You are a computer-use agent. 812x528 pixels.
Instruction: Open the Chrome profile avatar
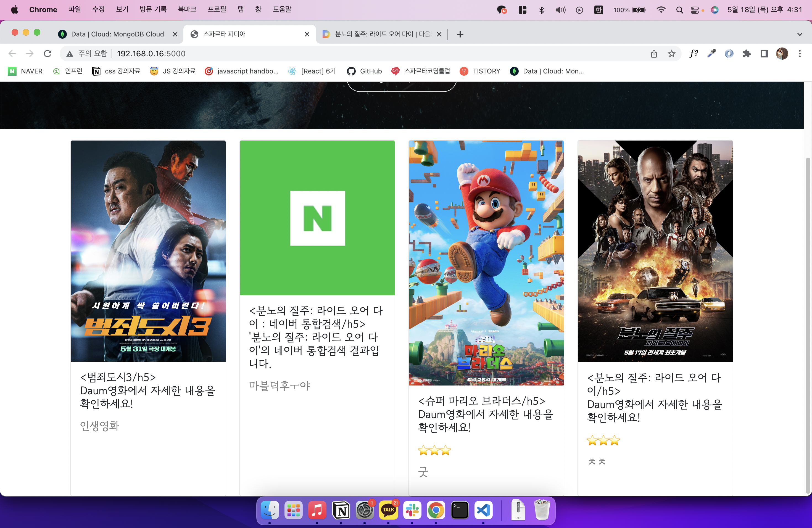(782, 54)
